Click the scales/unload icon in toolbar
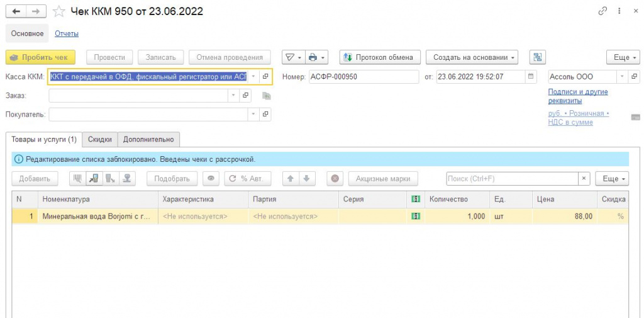Screen dimensions: 644x318 pos(110,179)
